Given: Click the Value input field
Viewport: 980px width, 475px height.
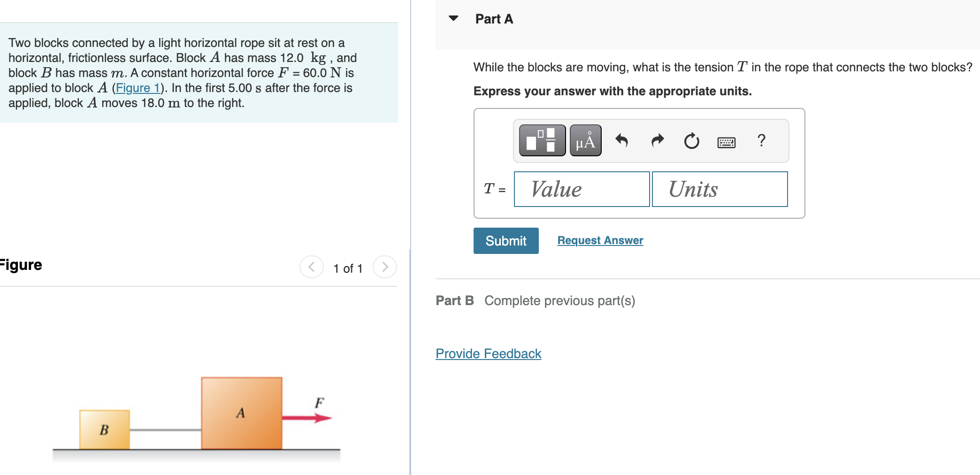Looking at the screenshot, I should tap(582, 189).
